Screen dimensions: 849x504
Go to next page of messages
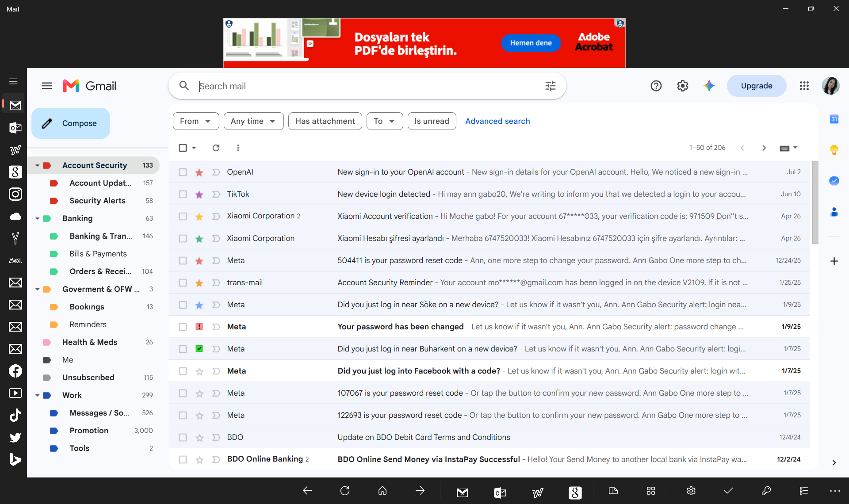(764, 148)
